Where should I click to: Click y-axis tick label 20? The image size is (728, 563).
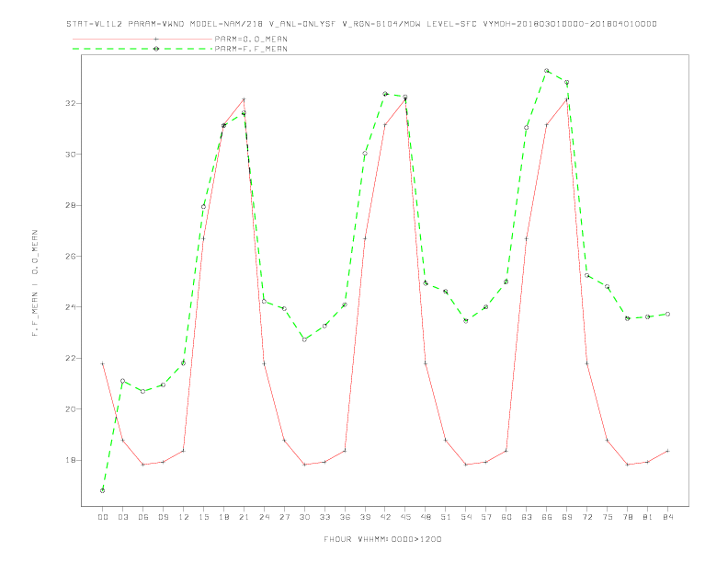(71, 409)
